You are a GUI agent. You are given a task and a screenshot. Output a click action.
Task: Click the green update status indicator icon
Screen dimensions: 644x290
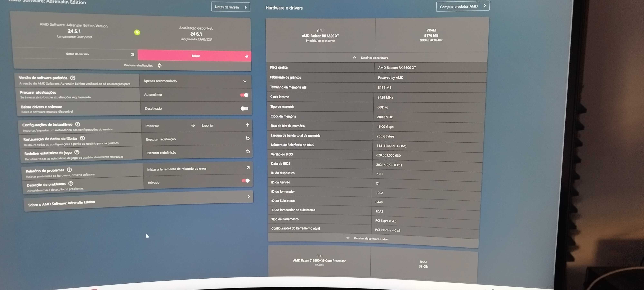point(137,32)
